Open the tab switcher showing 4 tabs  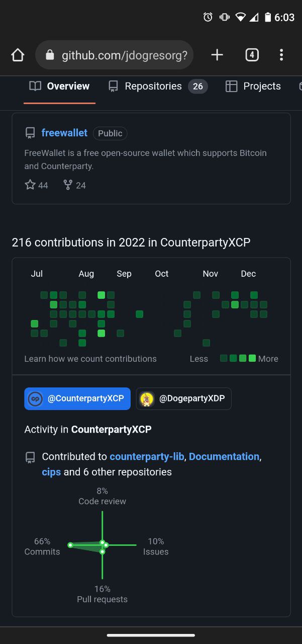[x=252, y=55]
